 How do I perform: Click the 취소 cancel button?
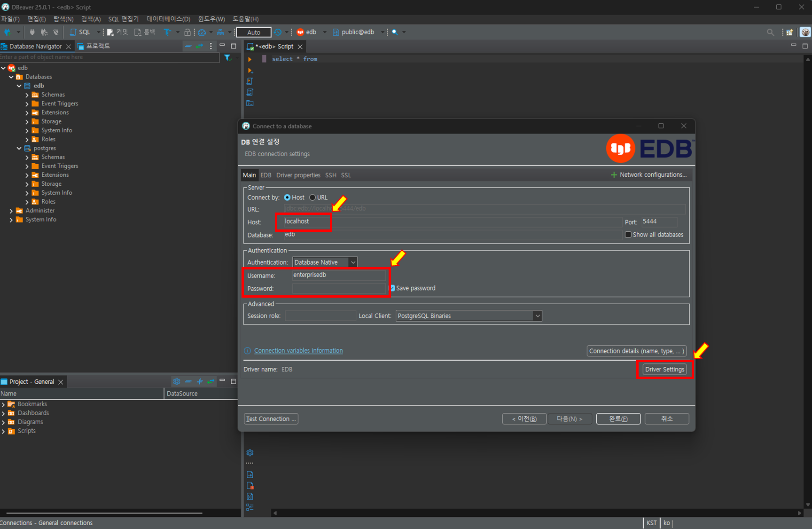click(x=667, y=419)
